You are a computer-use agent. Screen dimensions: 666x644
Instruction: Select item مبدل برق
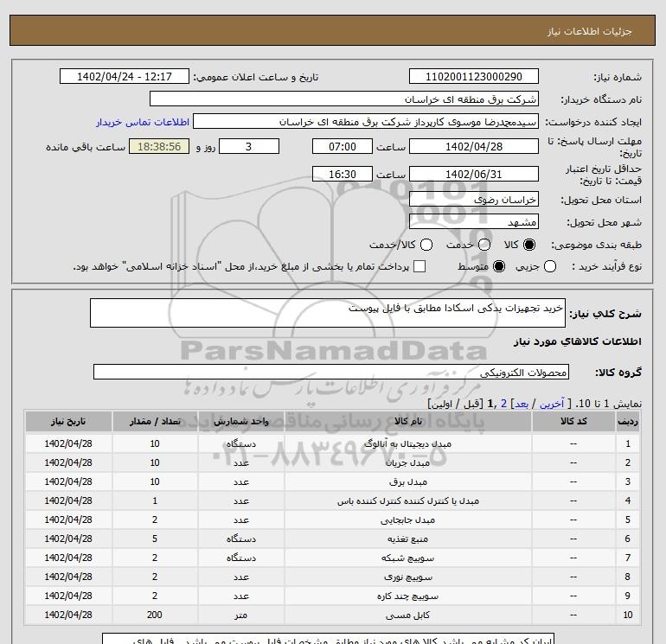pyautogui.click(x=407, y=481)
